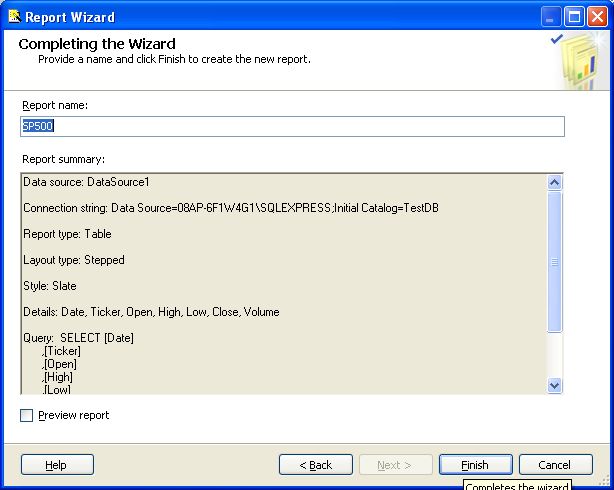This screenshot has height=490, width=614.
Task: Go to previous step with Back
Action: click(x=316, y=465)
